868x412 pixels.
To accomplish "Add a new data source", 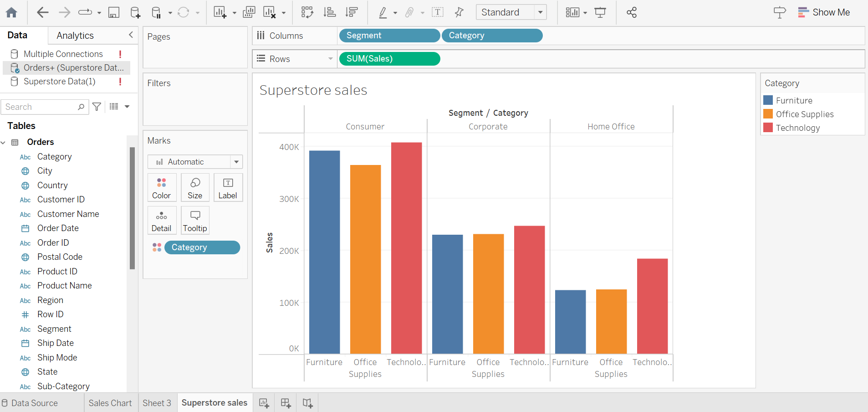I will tap(135, 12).
